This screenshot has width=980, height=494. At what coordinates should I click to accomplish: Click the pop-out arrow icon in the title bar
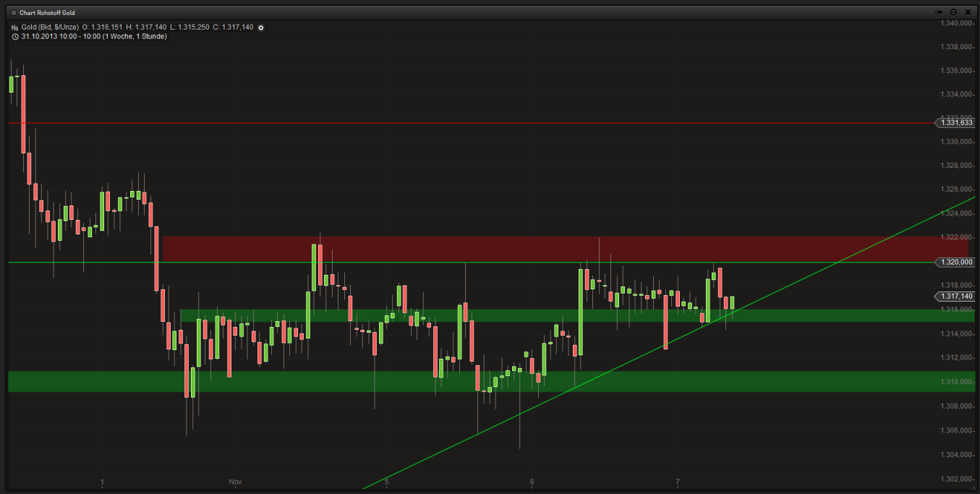point(938,12)
